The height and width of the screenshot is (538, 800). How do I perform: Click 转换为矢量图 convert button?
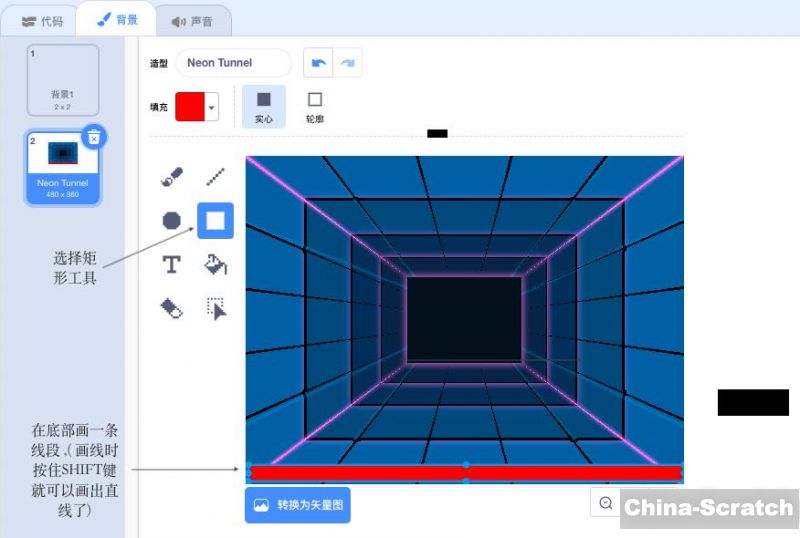[298, 505]
